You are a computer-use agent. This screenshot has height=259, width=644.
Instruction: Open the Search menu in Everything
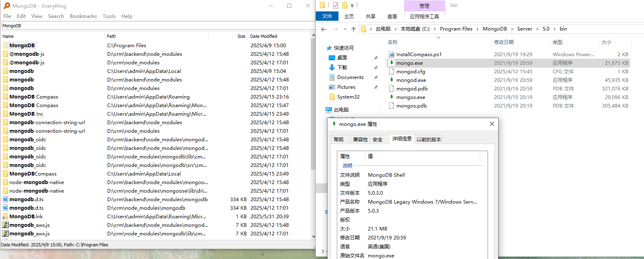56,16
